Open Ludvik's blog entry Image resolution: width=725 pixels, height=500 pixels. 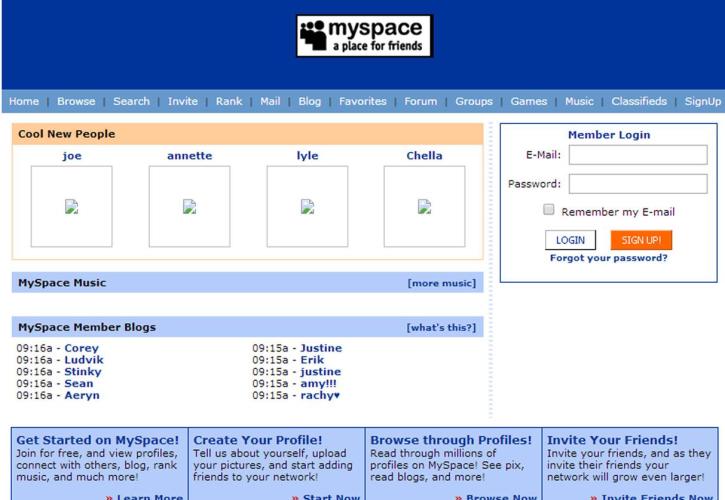point(84,360)
